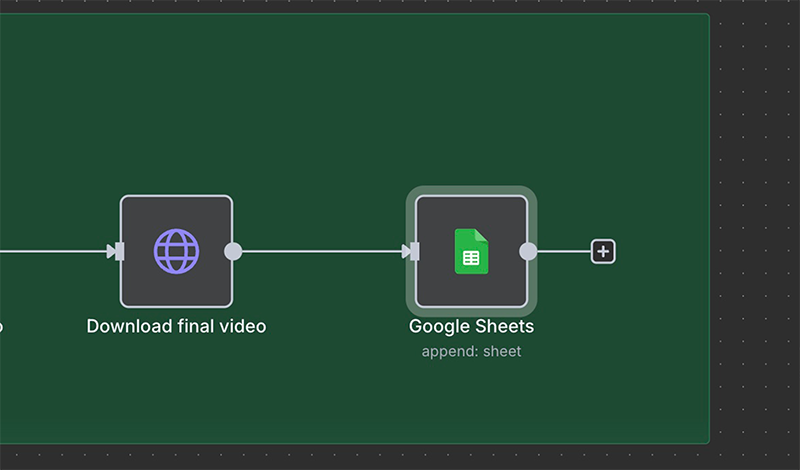Click the globe icon on Download final video node
800x470 pixels.
[176, 251]
